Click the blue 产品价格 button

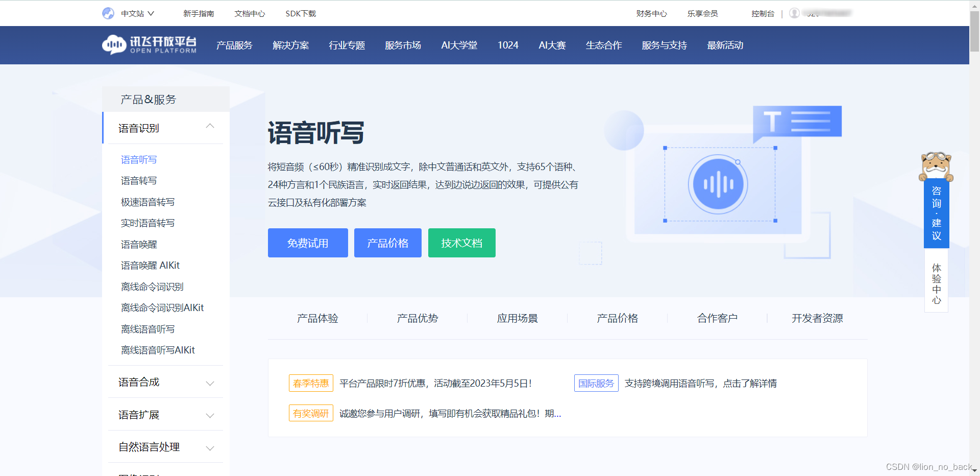pos(388,243)
